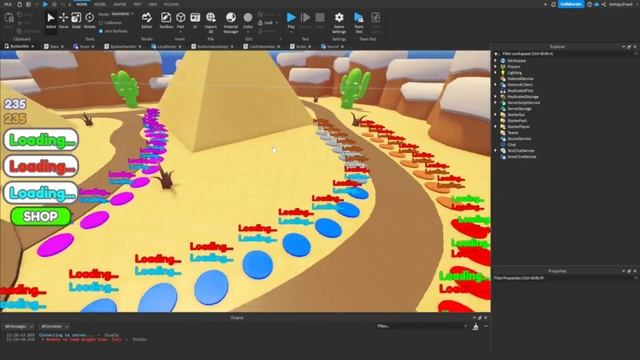This screenshot has height=360, width=640.
Task: Click the green Loading button in viewport
Action: pyautogui.click(x=41, y=140)
